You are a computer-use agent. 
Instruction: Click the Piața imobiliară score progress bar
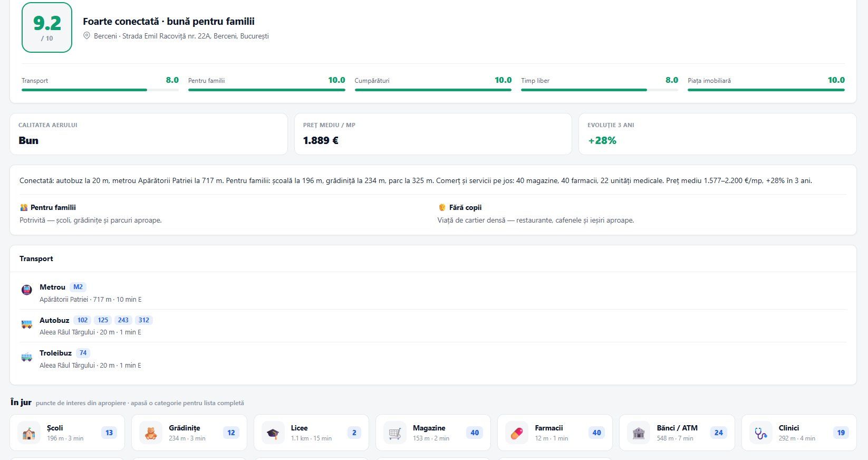(766, 90)
